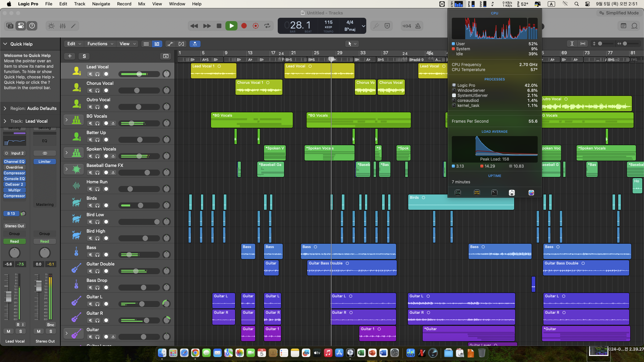Expand Region Audio Defaults inspector section
Viewport: 644px width, 362px height.
(5, 108)
